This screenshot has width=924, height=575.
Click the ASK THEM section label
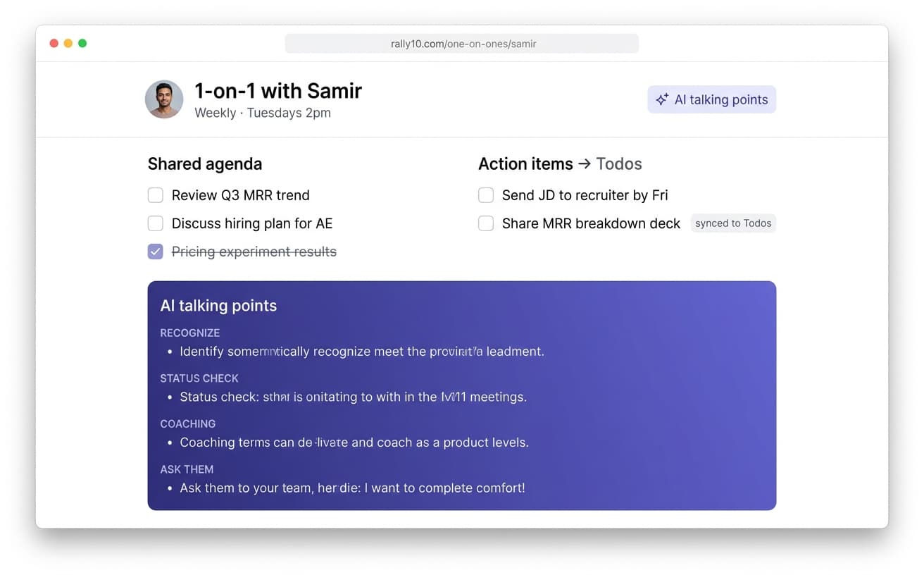(187, 469)
